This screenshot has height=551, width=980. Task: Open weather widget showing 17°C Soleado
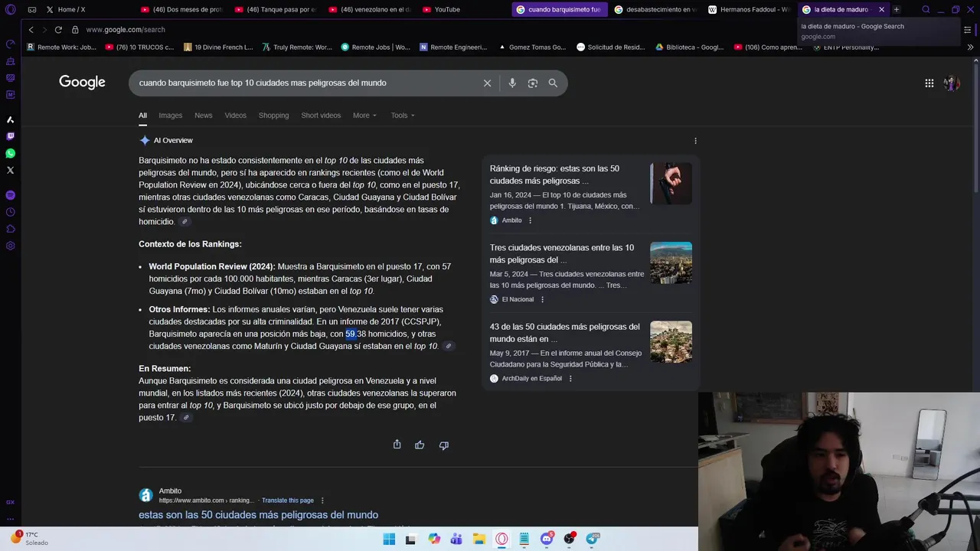tap(29, 539)
